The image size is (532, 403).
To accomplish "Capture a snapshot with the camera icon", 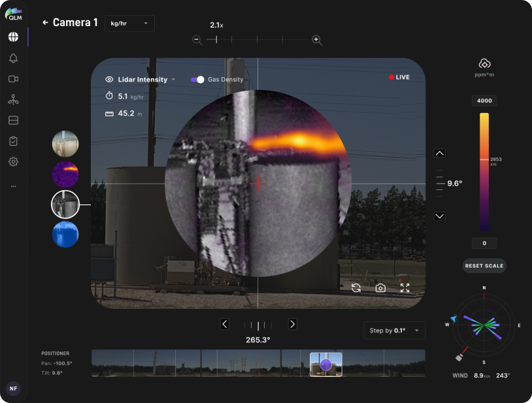I will tap(380, 288).
